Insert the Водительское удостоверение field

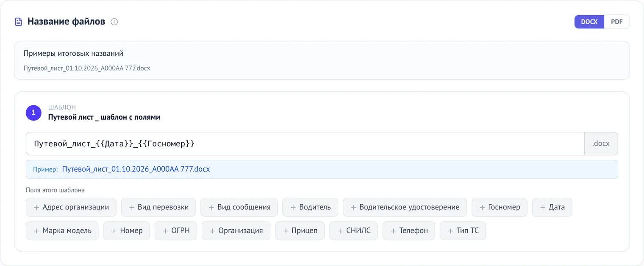[x=405, y=207]
